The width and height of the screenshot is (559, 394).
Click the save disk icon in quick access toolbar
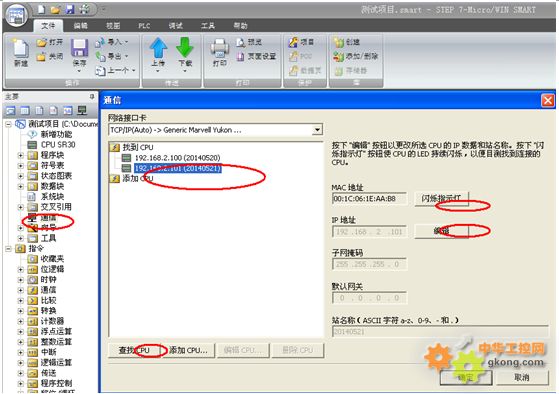(x=70, y=9)
